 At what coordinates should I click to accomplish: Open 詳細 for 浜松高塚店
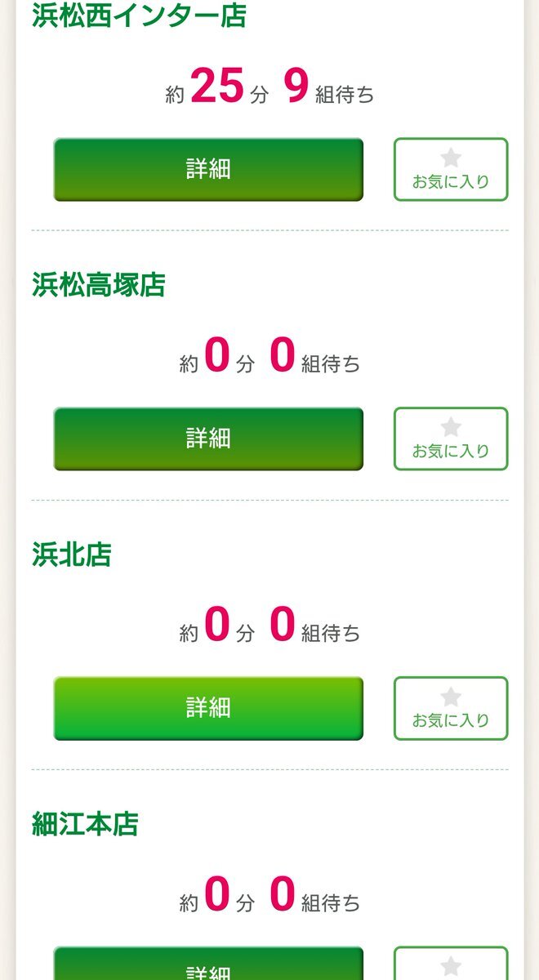(x=208, y=439)
